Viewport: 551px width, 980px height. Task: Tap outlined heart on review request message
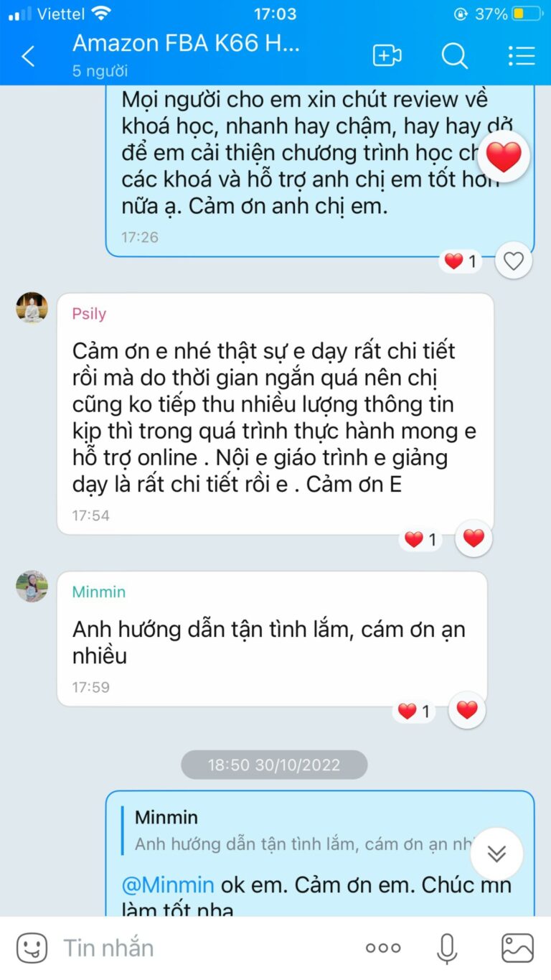tap(514, 261)
